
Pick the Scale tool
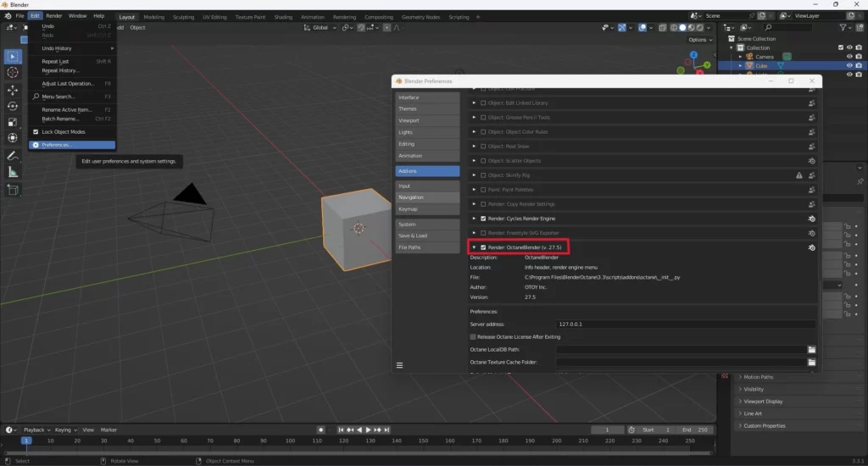coord(13,122)
